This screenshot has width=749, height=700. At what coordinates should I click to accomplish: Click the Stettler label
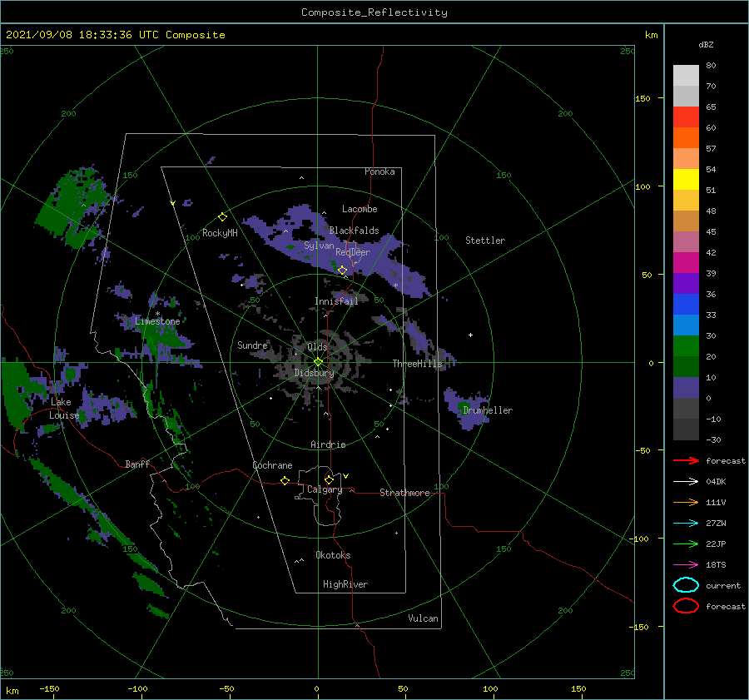(485, 241)
